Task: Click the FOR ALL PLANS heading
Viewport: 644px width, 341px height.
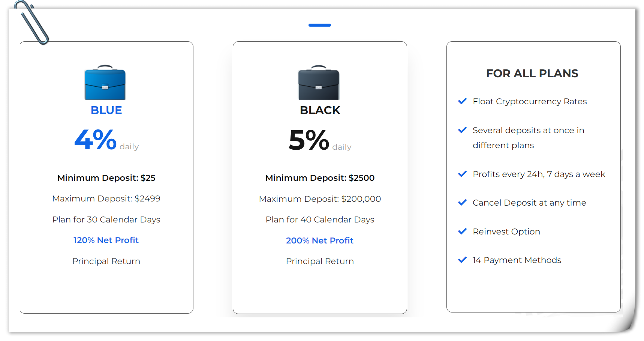Action: (x=532, y=74)
